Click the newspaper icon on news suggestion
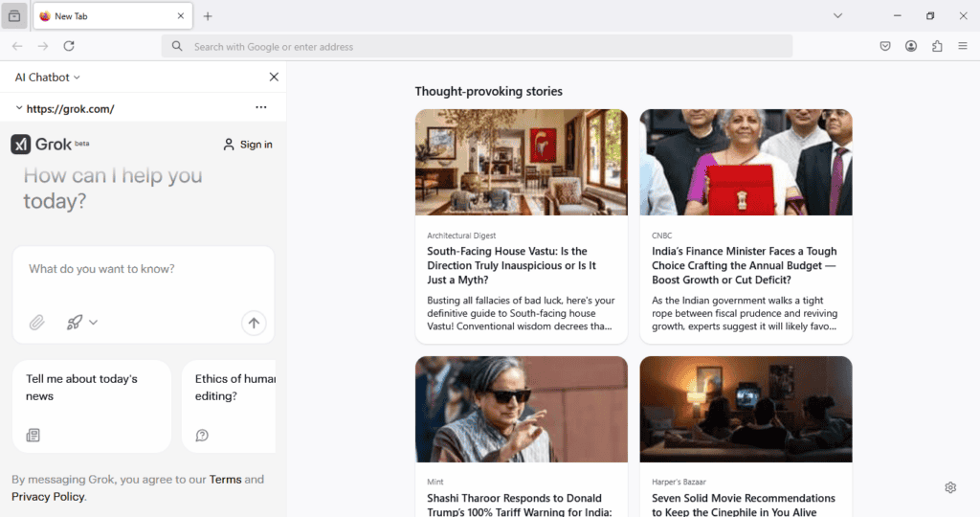The width and height of the screenshot is (980, 517). click(x=33, y=435)
